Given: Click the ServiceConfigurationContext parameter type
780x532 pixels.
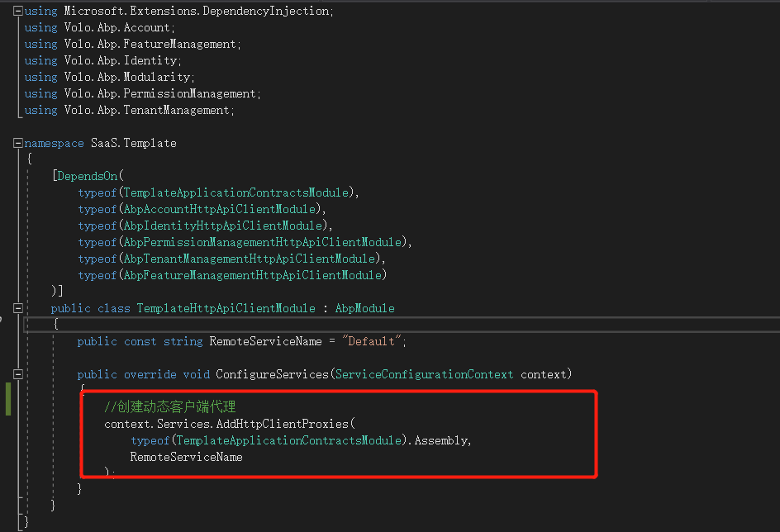Looking at the screenshot, I should pyautogui.click(x=431, y=373).
